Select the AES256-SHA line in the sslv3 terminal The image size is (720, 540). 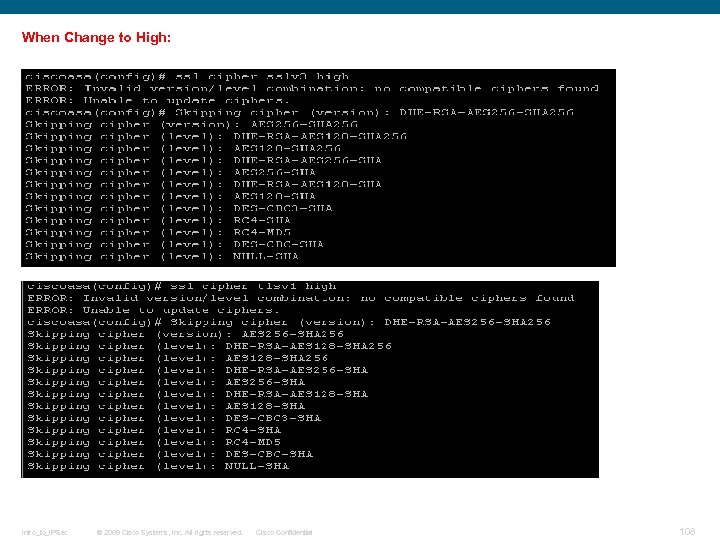pyautogui.click(x=171, y=172)
